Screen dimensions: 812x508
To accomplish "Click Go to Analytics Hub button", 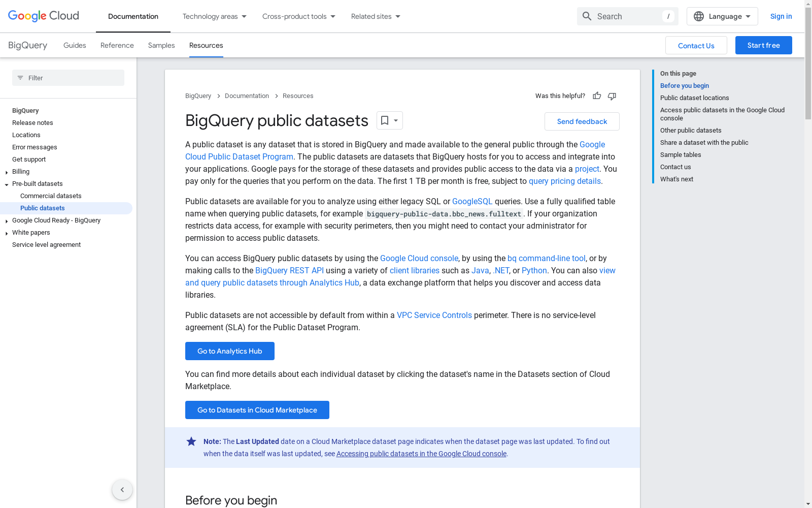I will pyautogui.click(x=230, y=351).
